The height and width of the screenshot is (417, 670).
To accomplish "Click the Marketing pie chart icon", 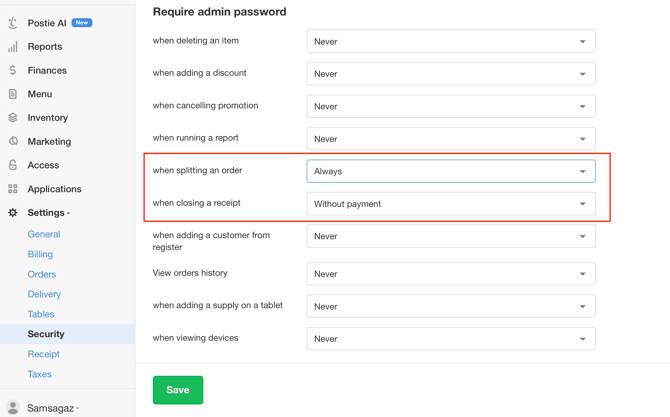I will click(x=13, y=141).
